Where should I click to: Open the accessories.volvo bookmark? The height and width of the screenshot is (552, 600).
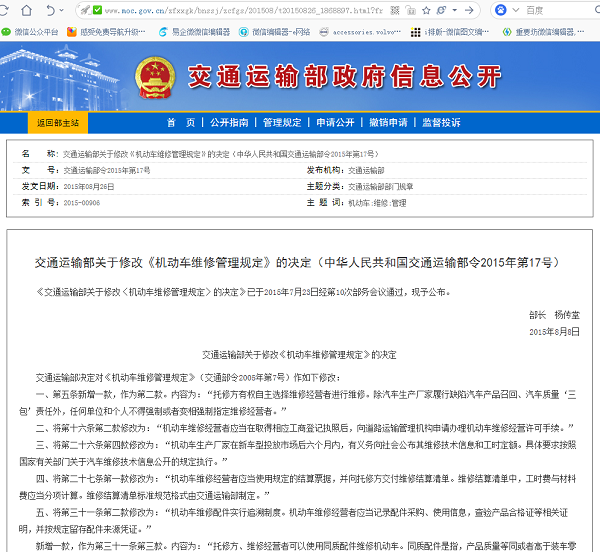pos(360,32)
